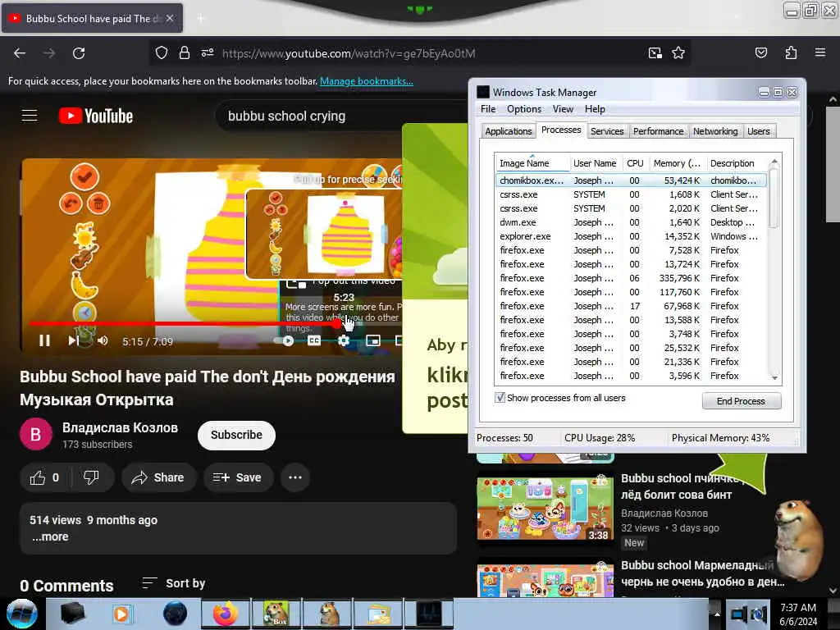The height and width of the screenshot is (630, 840).
Task: Sort processes by Image Name column
Action: (532, 163)
